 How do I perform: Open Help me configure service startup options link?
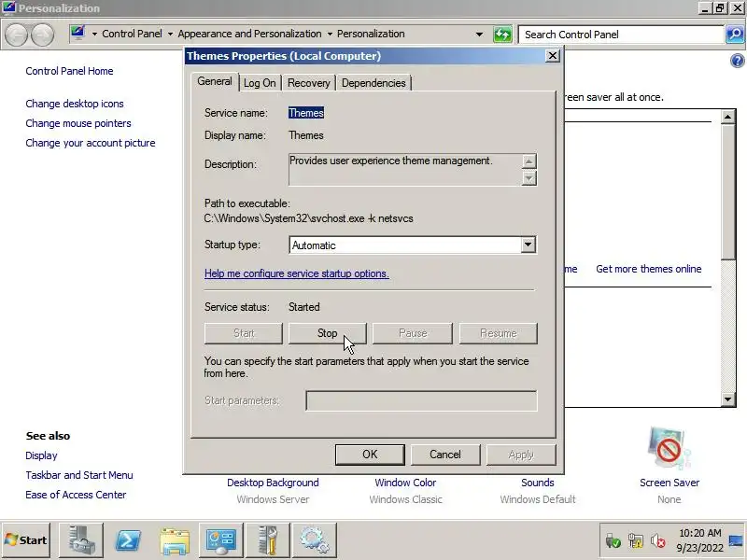tap(296, 273)
